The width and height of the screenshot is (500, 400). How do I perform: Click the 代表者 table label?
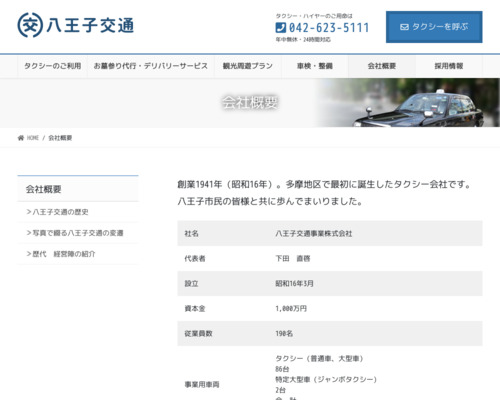pyautogui.click(x=195, y=259)
